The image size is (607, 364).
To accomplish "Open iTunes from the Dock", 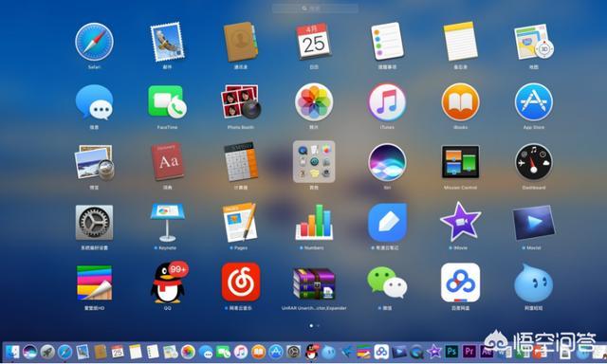I will (x=241, y=352).
